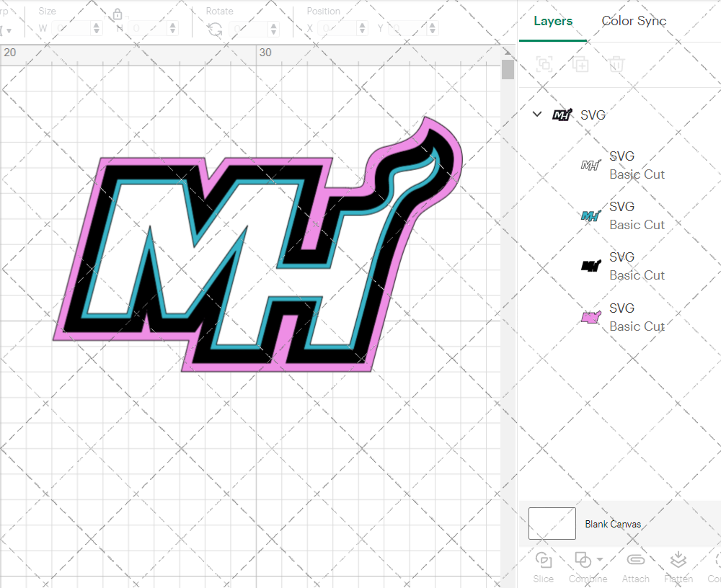Click the Flatten label text
This screenshot has width=721, height=588.
[678, 579]
